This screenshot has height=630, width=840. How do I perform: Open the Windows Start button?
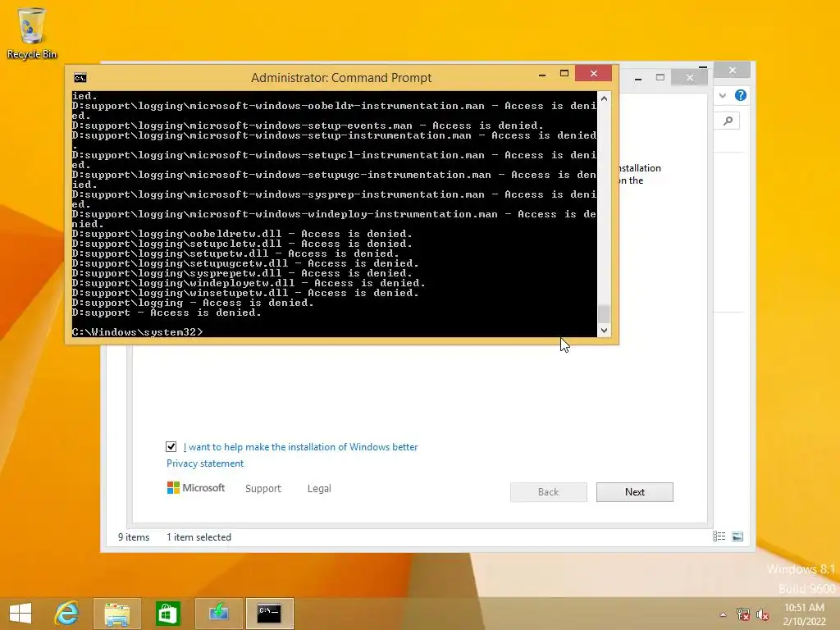[21, 613]
